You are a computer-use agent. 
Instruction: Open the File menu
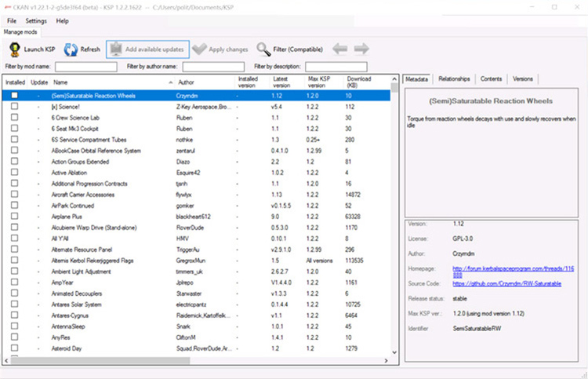coord(12,21)
